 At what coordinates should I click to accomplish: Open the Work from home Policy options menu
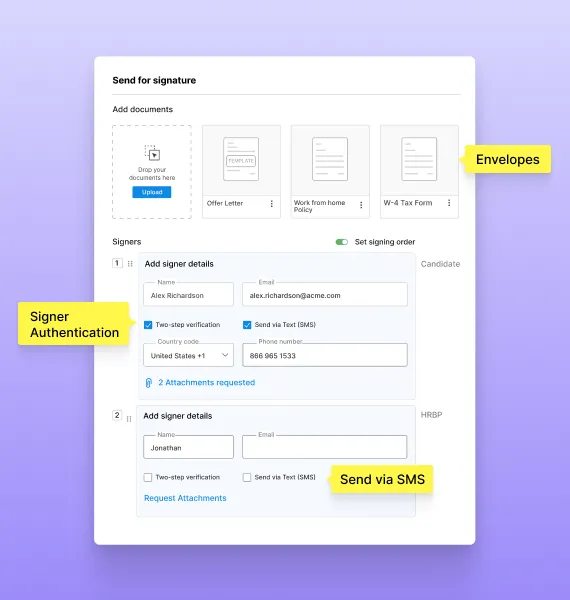pos(361,205)
